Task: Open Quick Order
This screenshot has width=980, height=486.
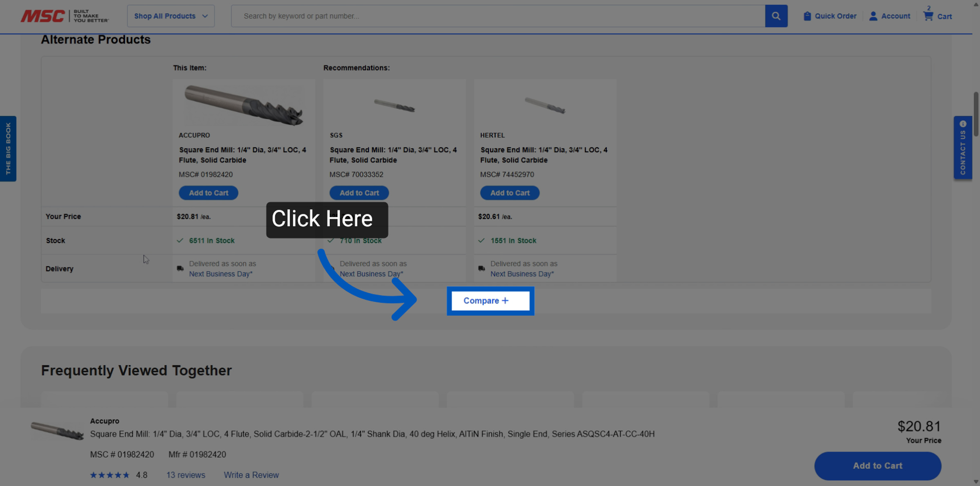Action: pyautogui.click(x=830, y=16)
